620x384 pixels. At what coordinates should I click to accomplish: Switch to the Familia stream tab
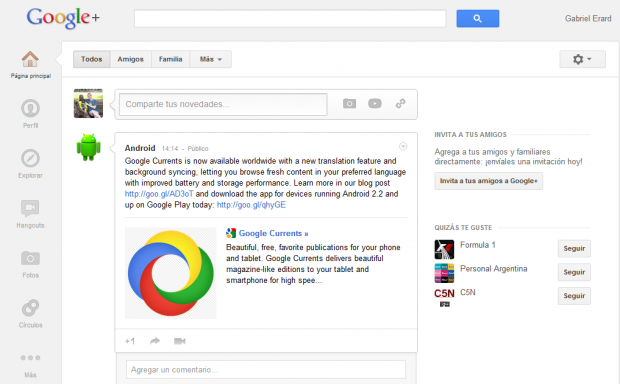click(x=170, y=59)
